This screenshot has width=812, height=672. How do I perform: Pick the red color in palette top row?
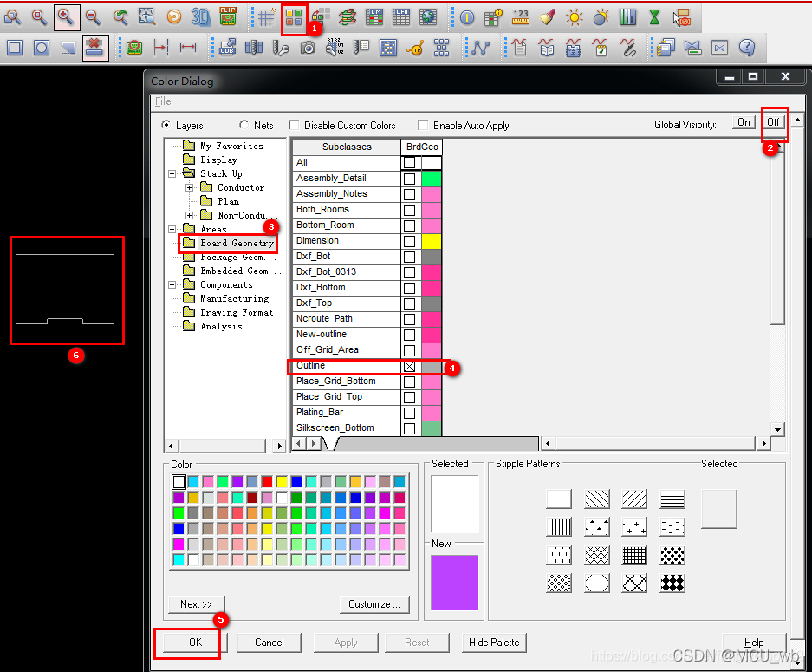tap(267, 482)
